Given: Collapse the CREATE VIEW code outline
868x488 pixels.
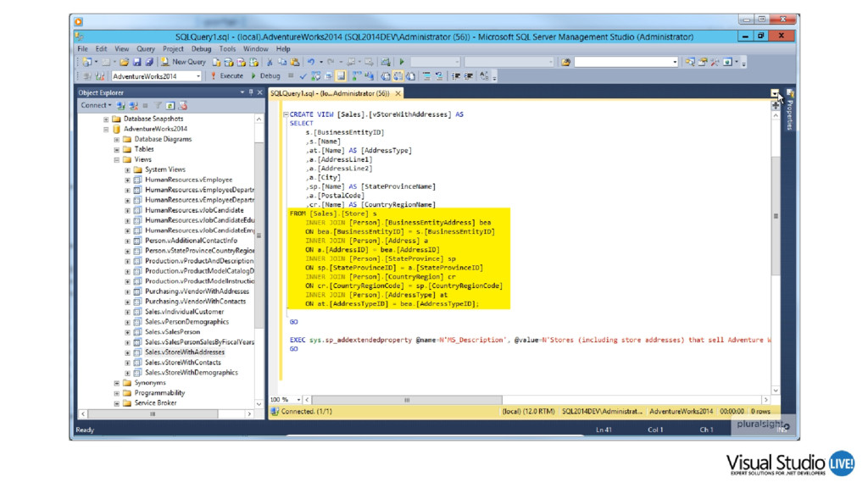Looking at the screenshot, I should click(x=286, y=114).
